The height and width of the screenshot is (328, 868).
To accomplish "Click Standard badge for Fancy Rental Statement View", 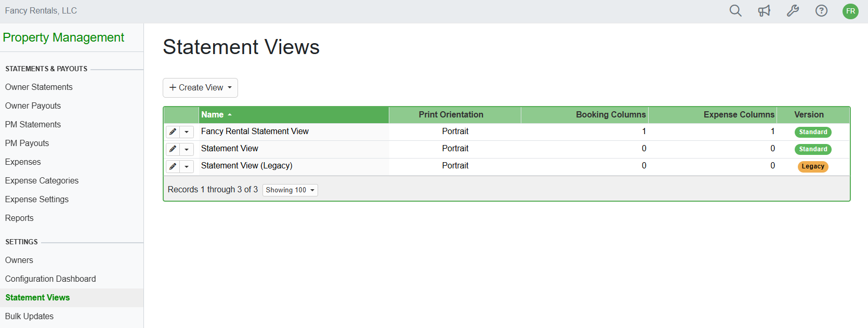I will pyautogui.click(x=813, y=132).
